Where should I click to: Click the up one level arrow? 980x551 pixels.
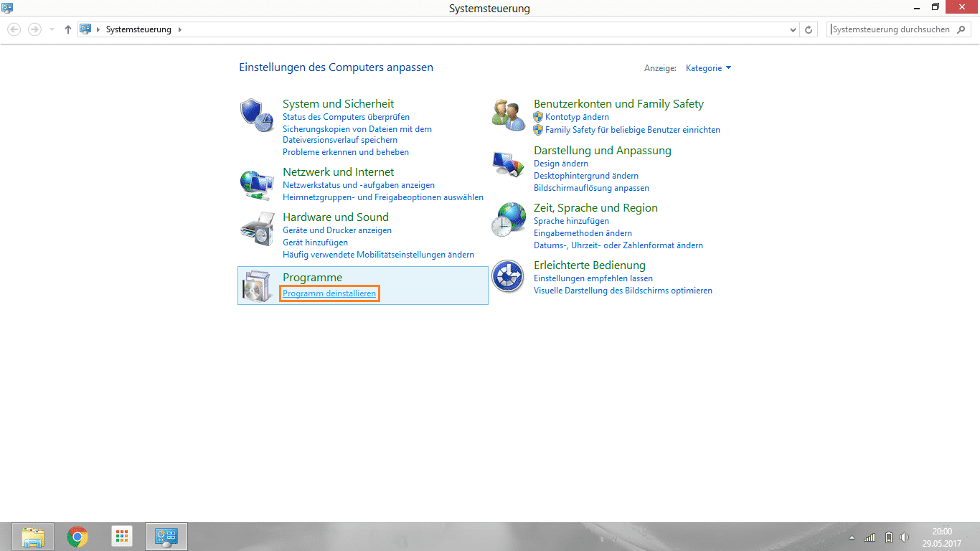tap(68, 29)
